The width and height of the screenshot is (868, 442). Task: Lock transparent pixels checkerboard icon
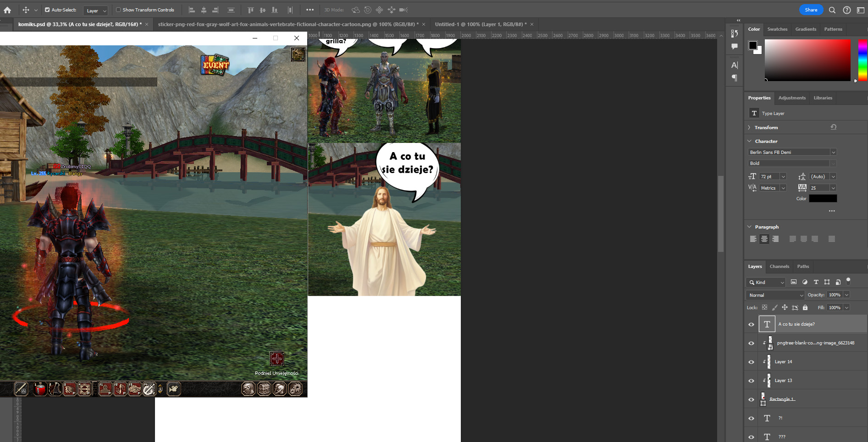coord(764,307)
